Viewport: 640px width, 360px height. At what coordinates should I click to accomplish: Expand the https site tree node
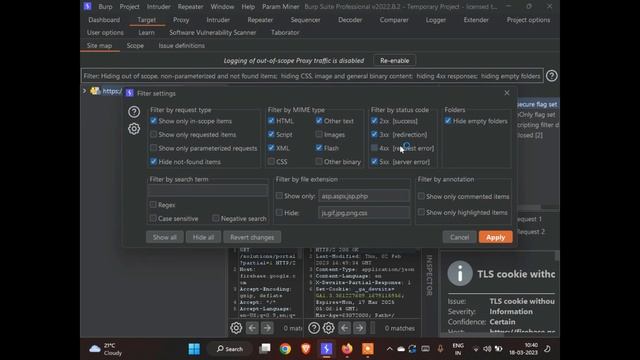tap(84, 91)
